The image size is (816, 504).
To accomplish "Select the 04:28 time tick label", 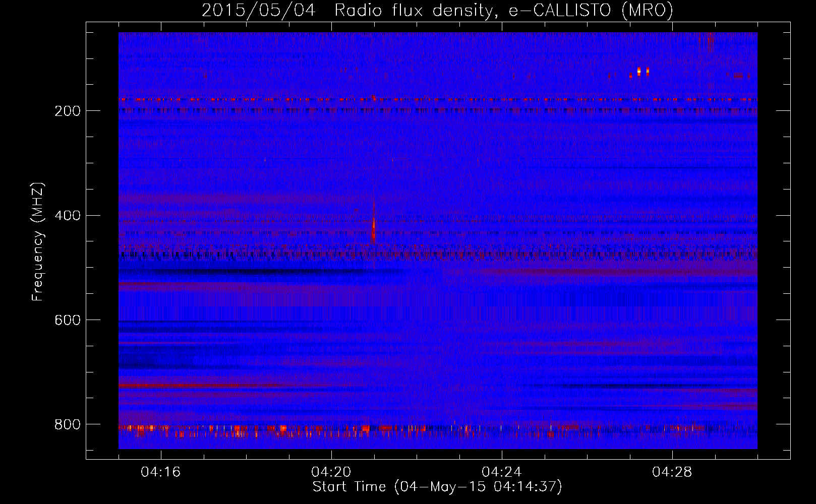I will (672, 472).
